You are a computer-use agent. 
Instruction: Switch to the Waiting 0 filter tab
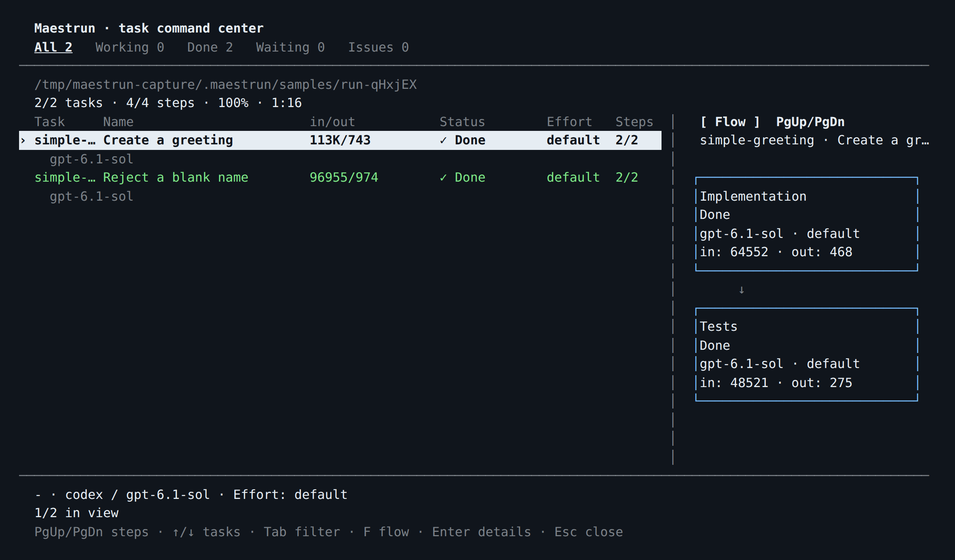click(290, 47)
